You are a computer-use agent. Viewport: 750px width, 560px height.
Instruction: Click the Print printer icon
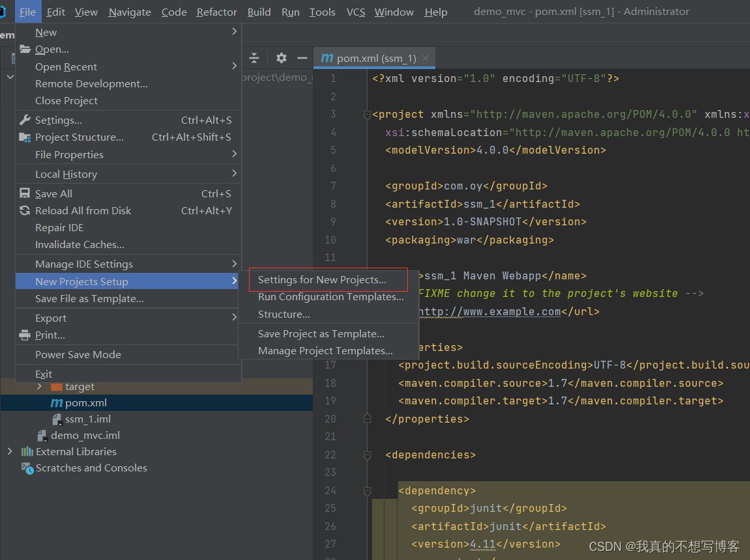click(x=25, y=335)
